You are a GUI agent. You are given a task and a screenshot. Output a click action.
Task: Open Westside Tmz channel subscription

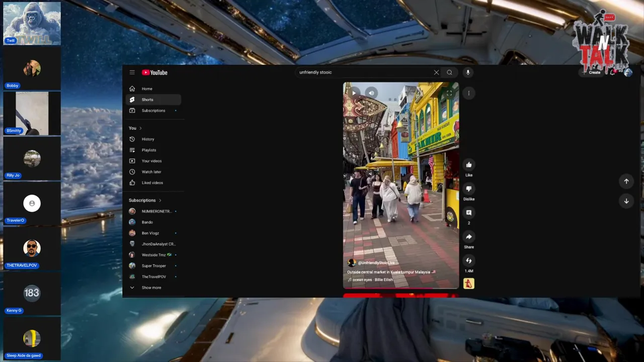click(153, 255)
